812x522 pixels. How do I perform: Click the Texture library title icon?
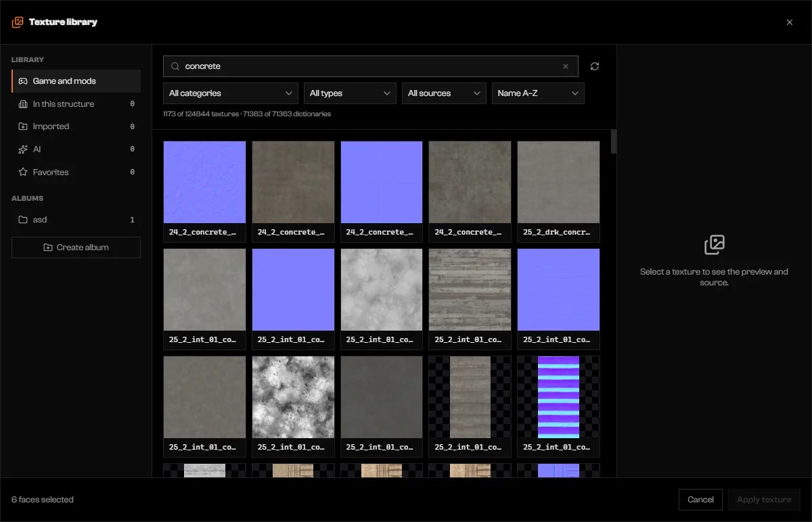click(x=18, y=22)
